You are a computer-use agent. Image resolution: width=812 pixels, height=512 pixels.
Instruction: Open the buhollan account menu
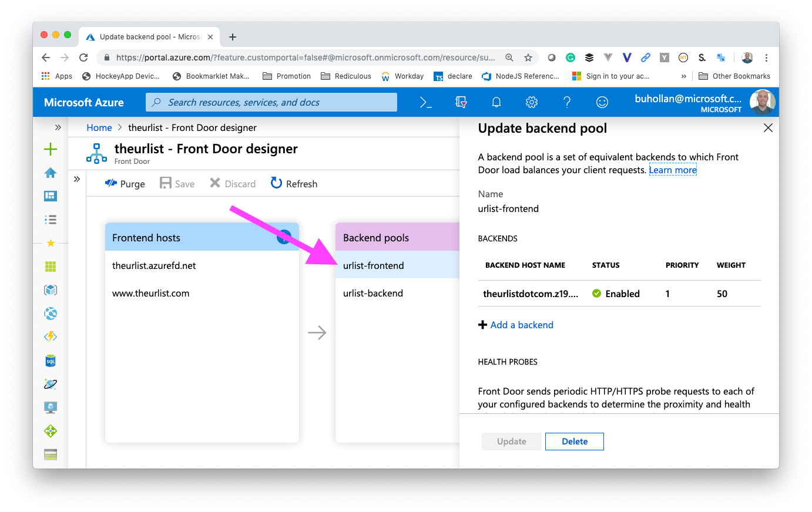pos(704,102)
